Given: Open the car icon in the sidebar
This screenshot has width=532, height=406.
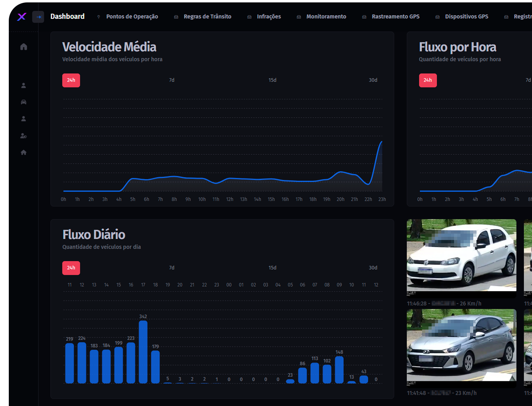Looking at the screenshot, I should coord(24,102).
